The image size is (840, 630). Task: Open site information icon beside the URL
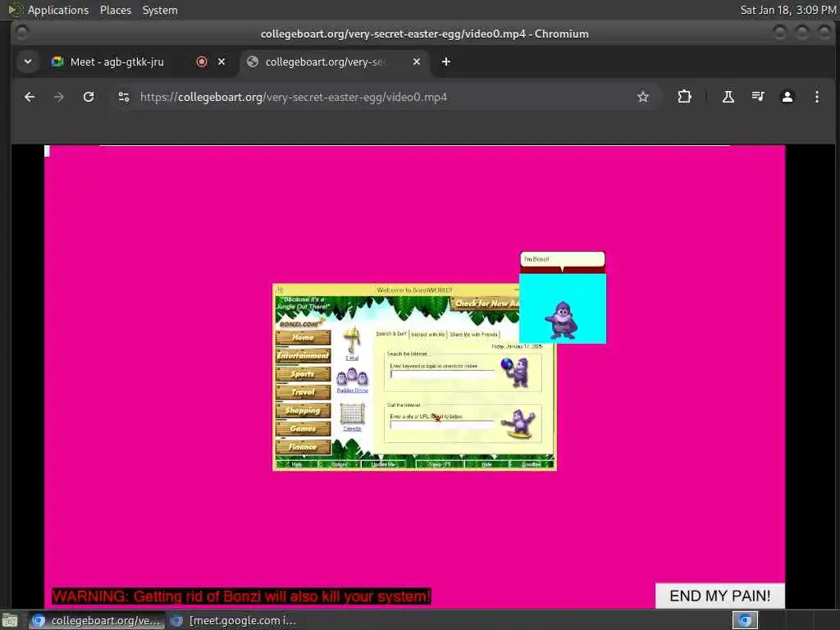point(124,97)
